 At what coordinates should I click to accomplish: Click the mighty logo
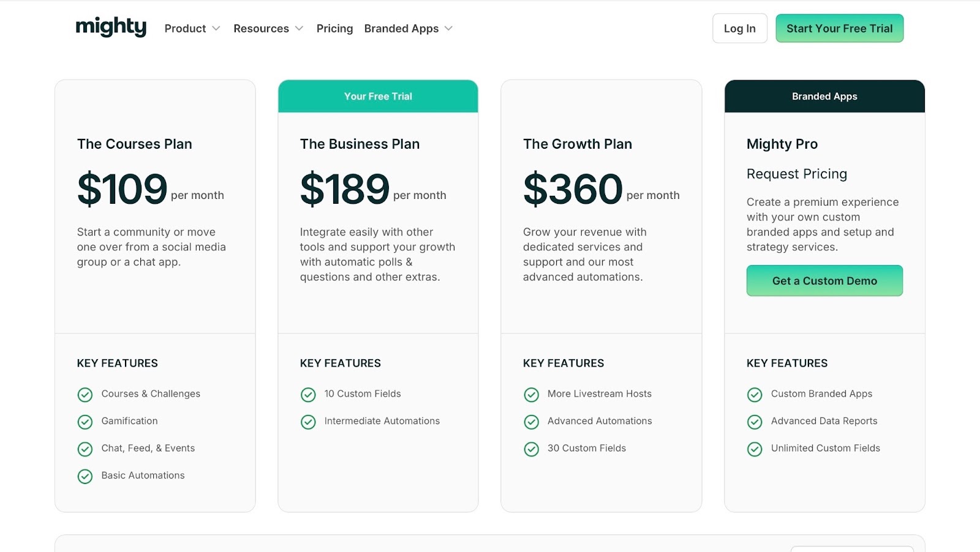tap(111, 27)
